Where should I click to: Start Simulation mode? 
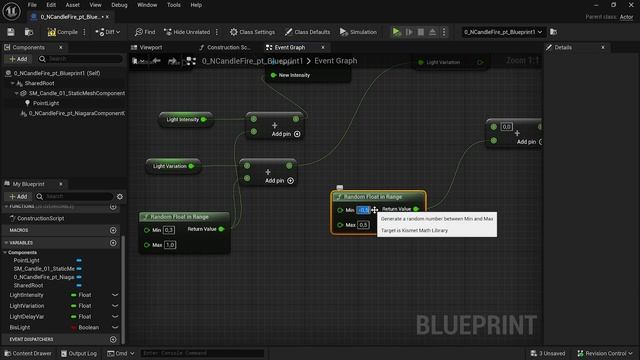coord(358,32)
